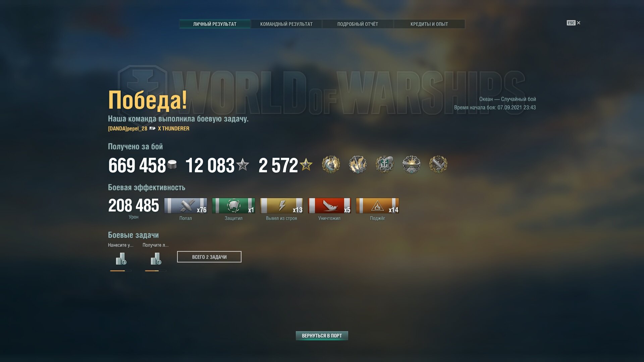Click the second achievement medal with chains
Image resolution: width=644 pixels, height=362 pixels.
pyautogui.click(x=358, y=165)
